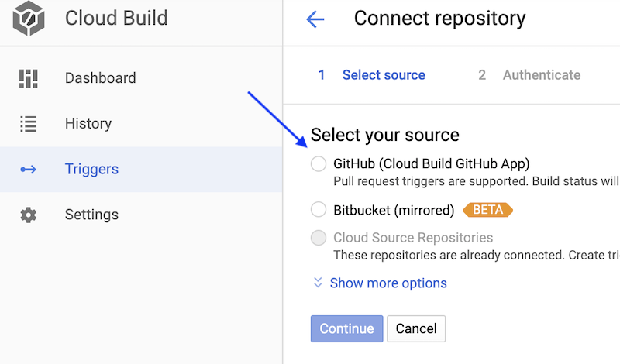Select the Cloud Source Repositories radio button
This screenshot has width=620, height=364.
point(319,238)
